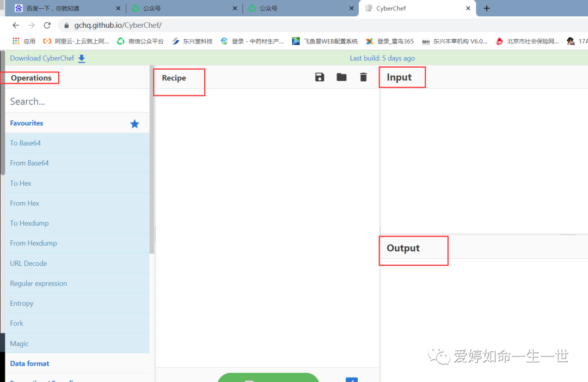Click the operations list scrollbar
This screenshot has height=382, width=588.
point(152,160)
